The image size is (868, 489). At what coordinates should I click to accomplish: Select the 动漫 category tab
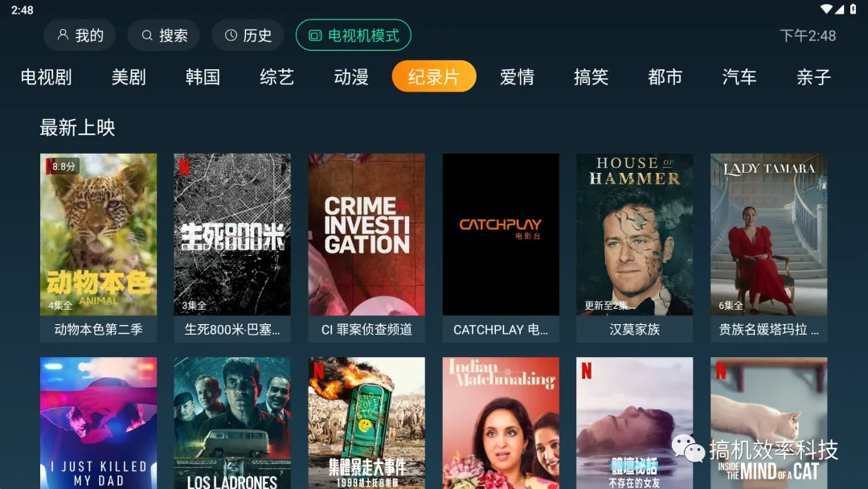pyautogui.click(x=351, y=77)
